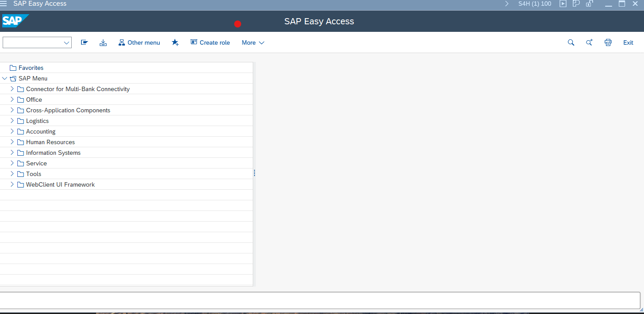Expand Cross-Application Components chevron
This screenshot has width=644, height=314.
[12, 110]
